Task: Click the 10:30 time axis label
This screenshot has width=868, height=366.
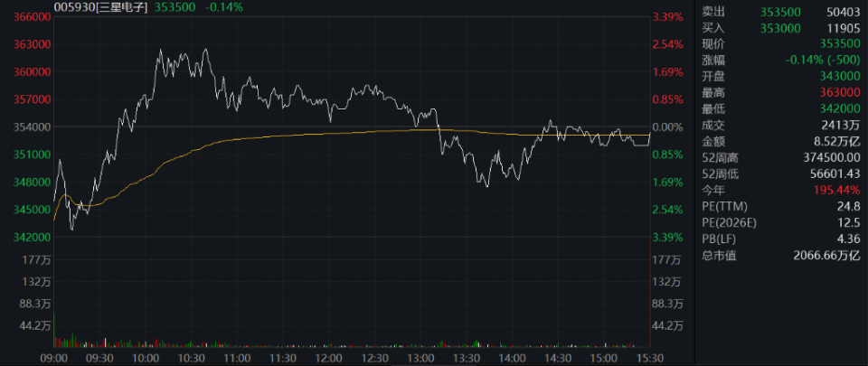Action: click(192, 357)
